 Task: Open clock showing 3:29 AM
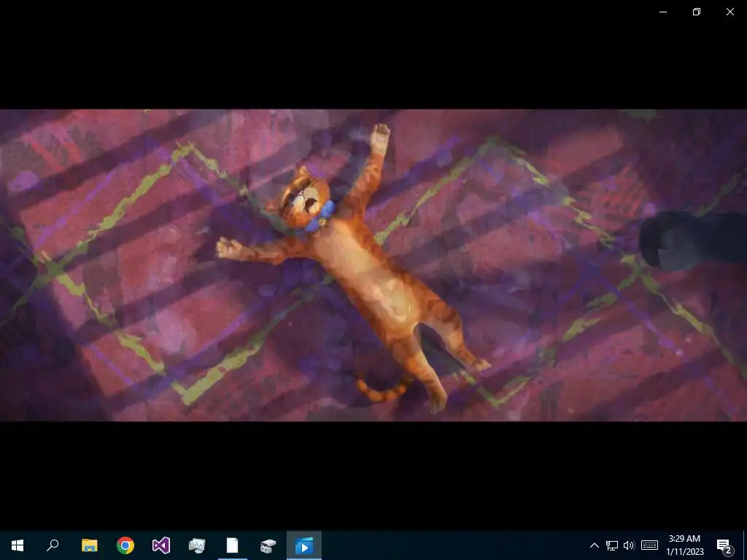point(684,545)
